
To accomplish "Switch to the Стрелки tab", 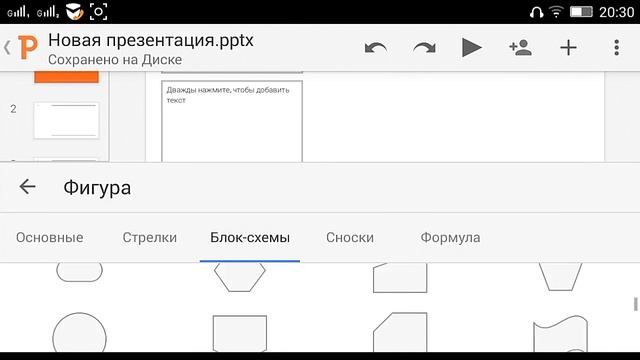I will click(x=149, y=238).
